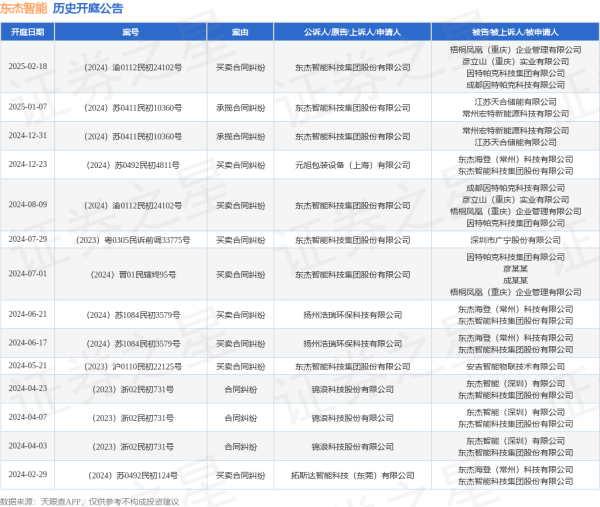Click plaintiff 拓斯达智能科技（东莞）有限公司
This screenshot has height=507, width=600.
pyautogui.click(x=352, y=476)
